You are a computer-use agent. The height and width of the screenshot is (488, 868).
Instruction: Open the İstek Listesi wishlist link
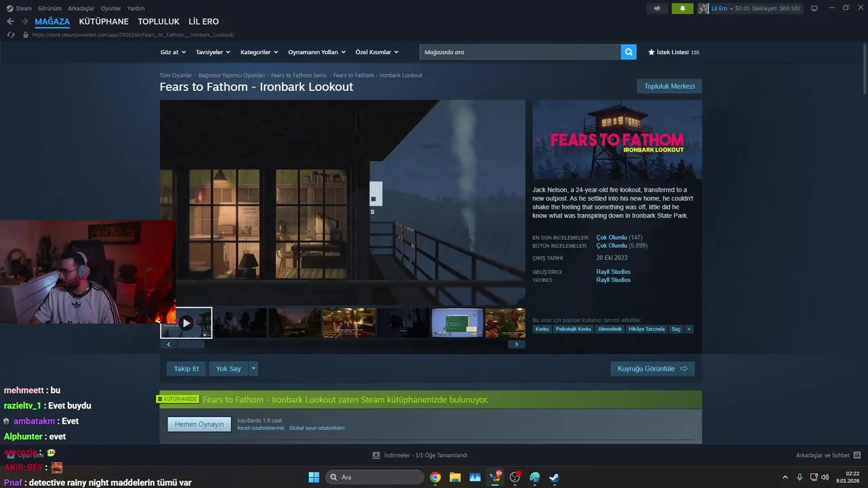tap(673, 52)
